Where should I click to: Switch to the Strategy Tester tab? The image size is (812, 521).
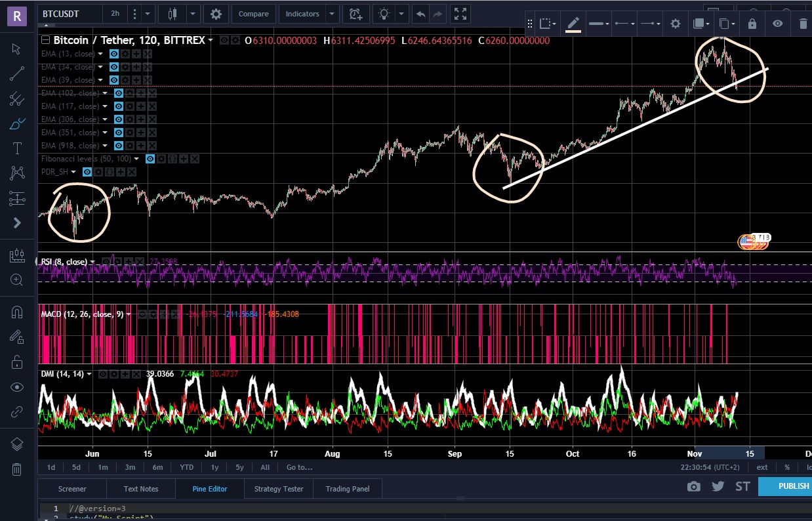(279, 489)
